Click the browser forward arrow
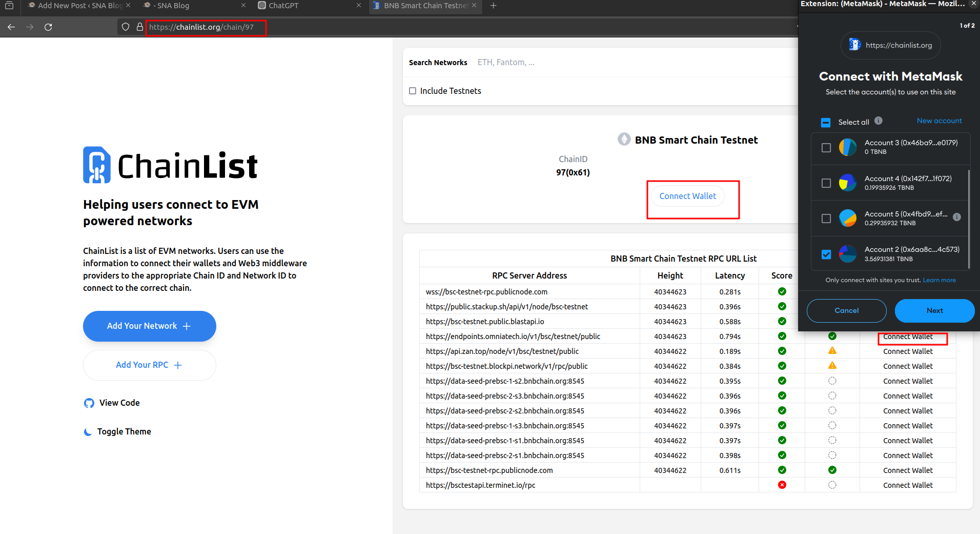Viewport: 980px width, 534px height. click(x=30, y=27)
